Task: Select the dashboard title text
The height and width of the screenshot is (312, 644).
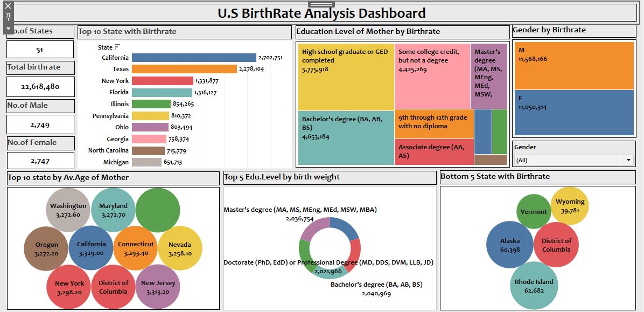Action: point(321,13)
